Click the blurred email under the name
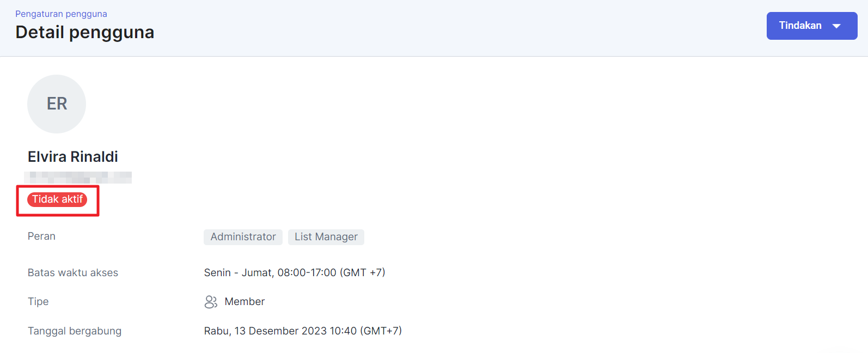The width and height of the screenshot is (868, 353). coord(78,178)
